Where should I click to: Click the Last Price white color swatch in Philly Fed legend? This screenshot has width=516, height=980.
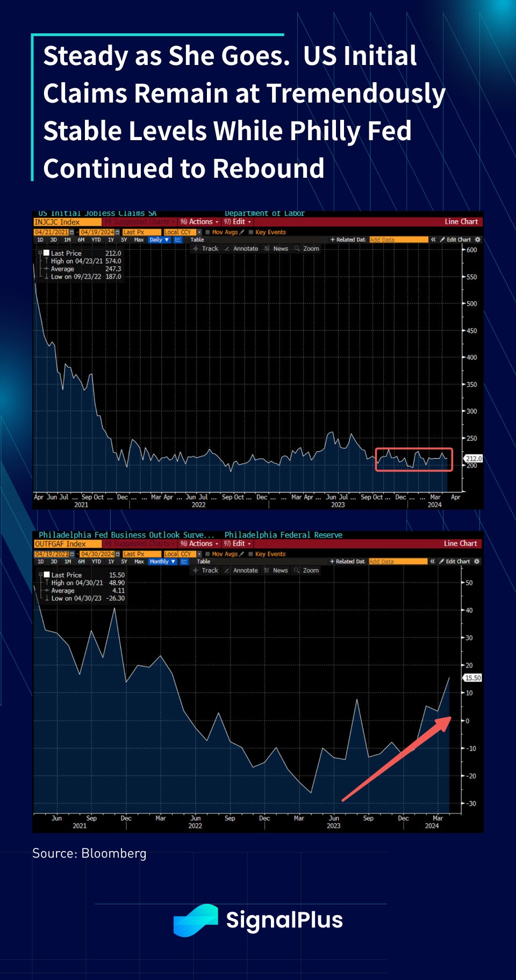pyautogui.click(x=46, y=575)
